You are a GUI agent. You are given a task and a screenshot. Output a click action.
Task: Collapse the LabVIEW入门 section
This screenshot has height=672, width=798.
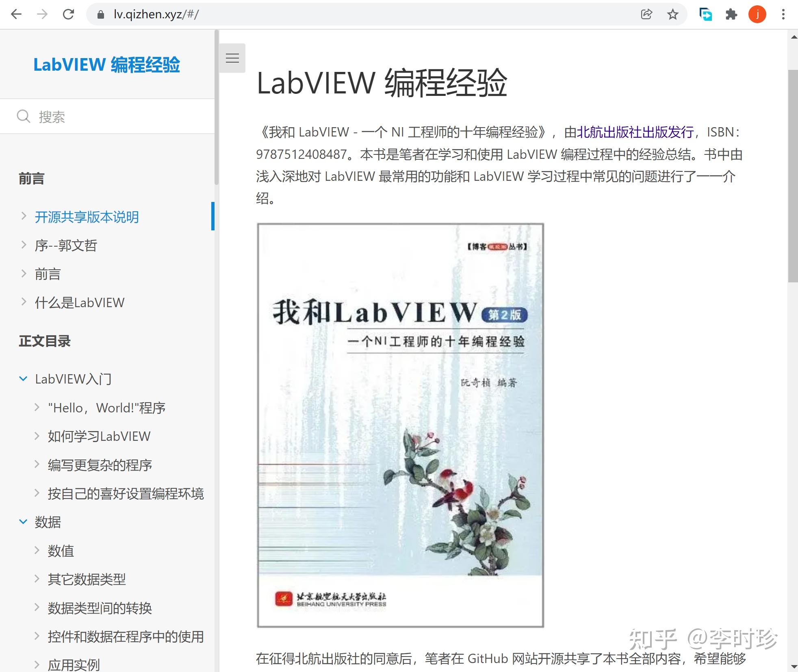(23, 378)
